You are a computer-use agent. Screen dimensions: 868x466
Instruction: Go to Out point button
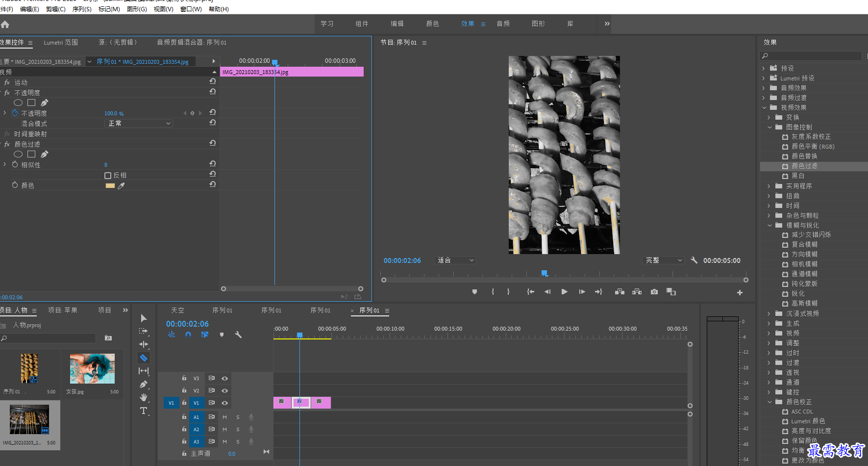(598, 292)
